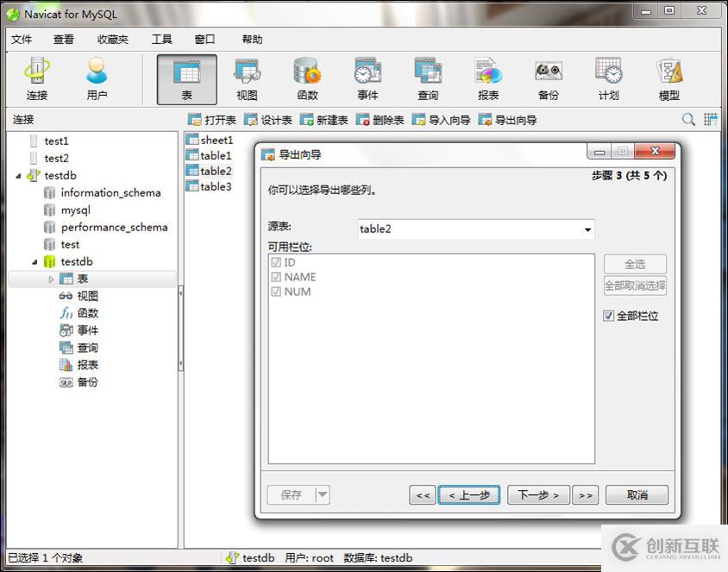Open the 查询 (Query) toolbar icon

tap(428, 79)
